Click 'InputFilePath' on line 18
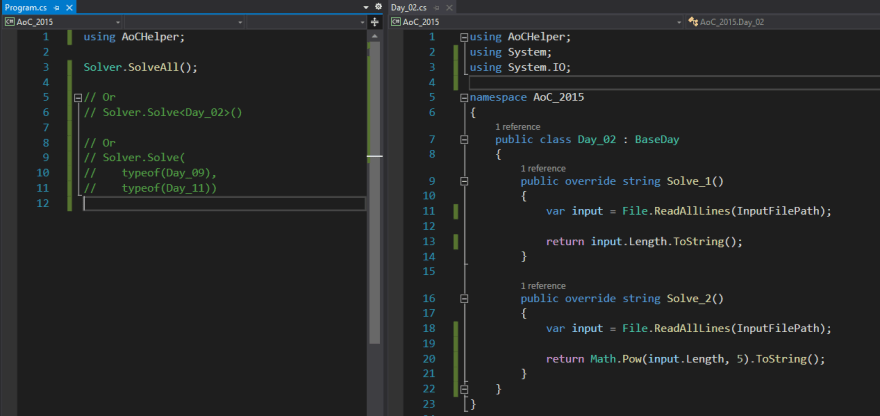880x416 pixels. (x=778, y=329)
